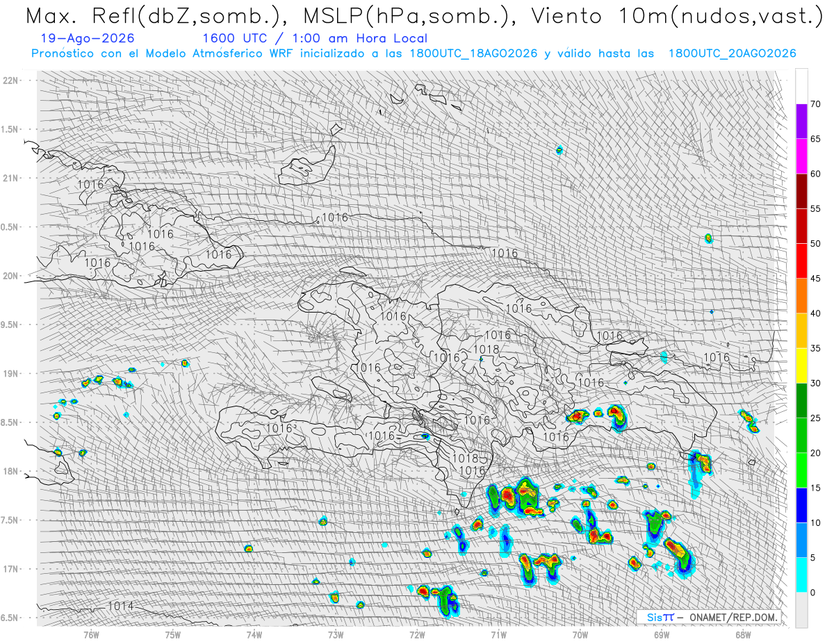The image size is (834, 644).
Task: Click the purple 65–70 dBZ colorbar segment
Action: point(801,122)
